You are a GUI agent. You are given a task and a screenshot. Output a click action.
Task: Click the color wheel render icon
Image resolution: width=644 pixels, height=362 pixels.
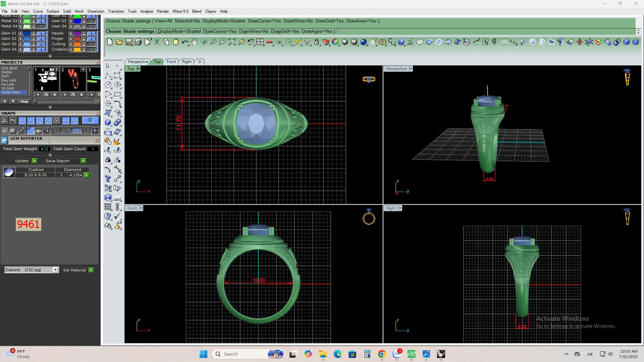point(335,42)
